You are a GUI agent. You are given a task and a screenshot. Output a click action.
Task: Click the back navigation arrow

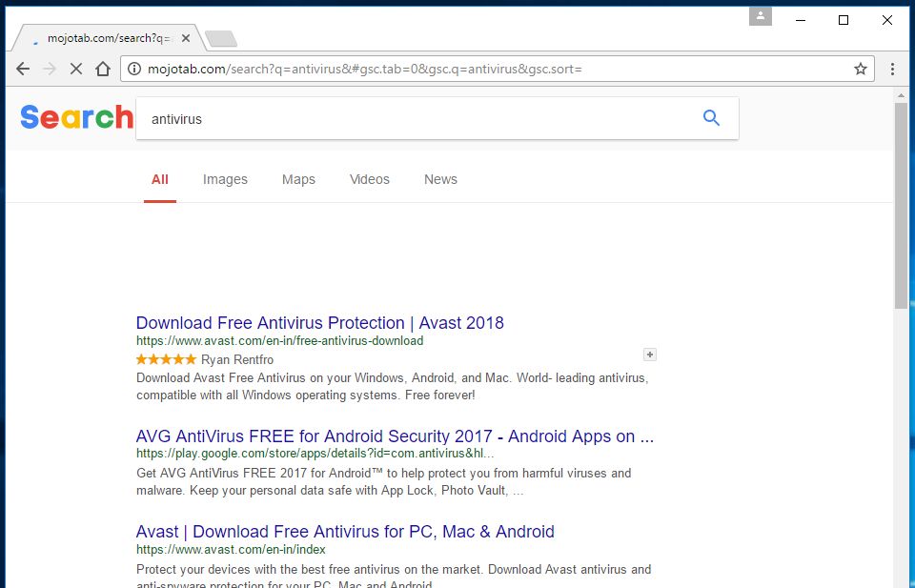pyautogui.click(x=23, y=69)
